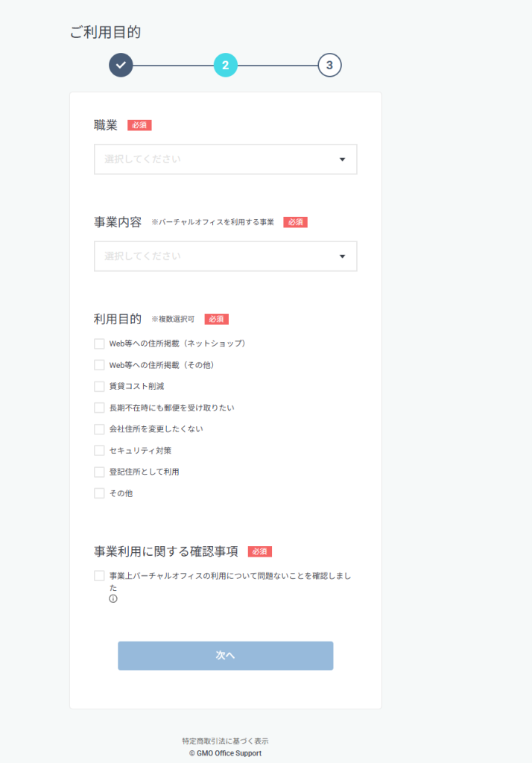
Task: Open the 特定商取引法に基づく表示 link
Action: [x=225, y=741]
